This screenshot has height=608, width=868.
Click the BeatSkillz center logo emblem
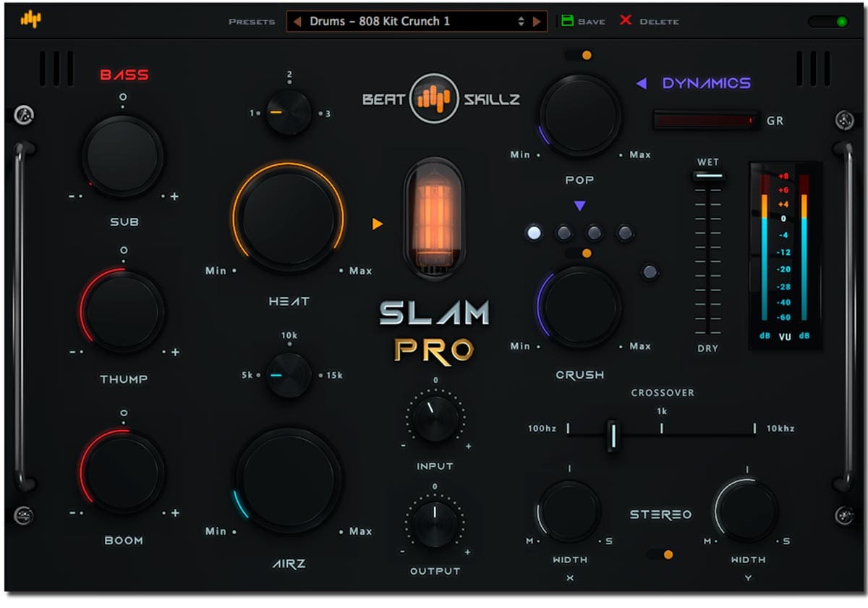point(433,98)
